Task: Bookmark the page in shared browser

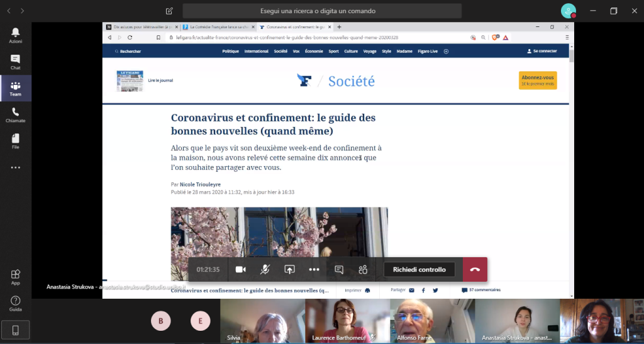Action: coord(158,37)
